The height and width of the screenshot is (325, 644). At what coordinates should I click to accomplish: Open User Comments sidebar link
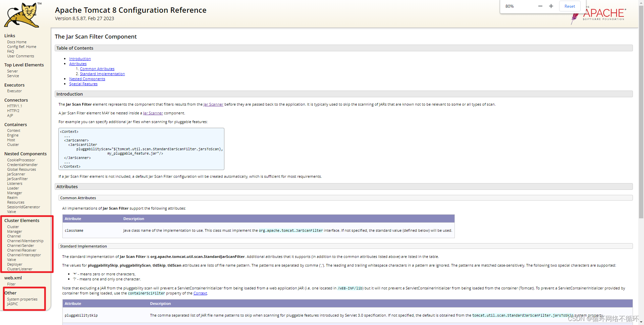pos(20,56)
